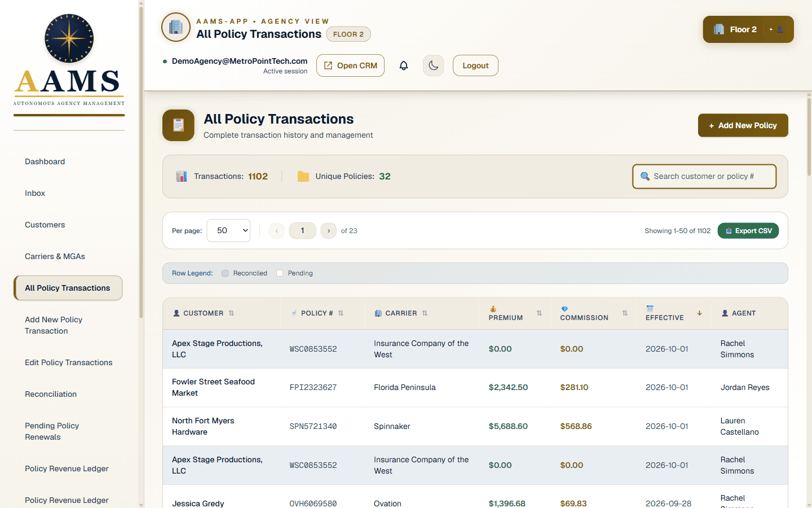Sort by Commission column arrows
The width and height of the screenshot is (812, 508).
pyautogui.click(x=625, y=313)
